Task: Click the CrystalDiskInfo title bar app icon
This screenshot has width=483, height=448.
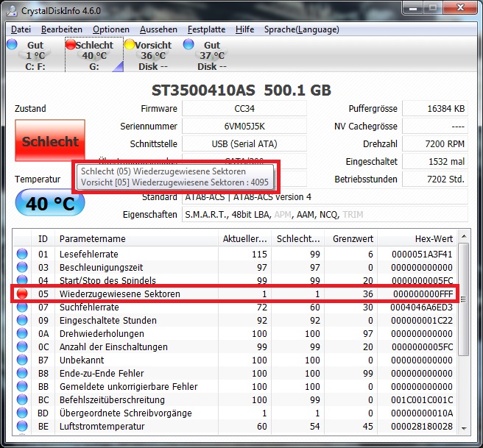Action: [12, 10]
